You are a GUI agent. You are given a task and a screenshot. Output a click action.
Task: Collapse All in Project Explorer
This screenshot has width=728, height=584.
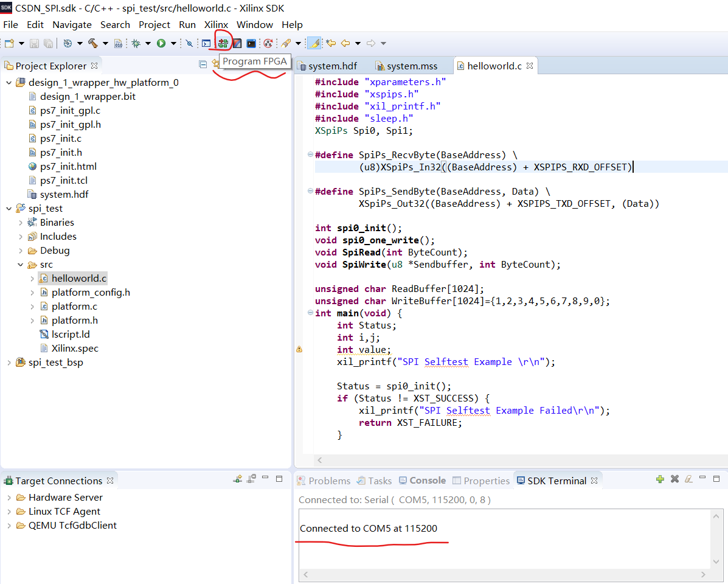pos(201,64)
